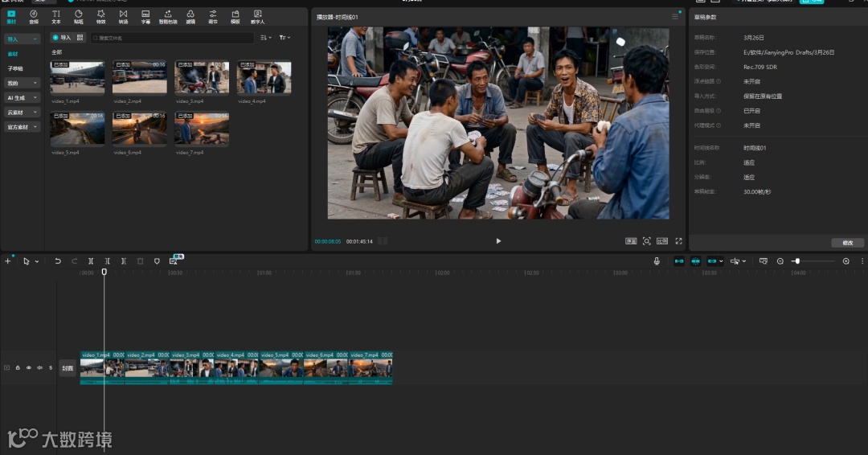Open the 音频 audio tab
The height and width of the screenshot is (455, 868).
tap(34, 17)
